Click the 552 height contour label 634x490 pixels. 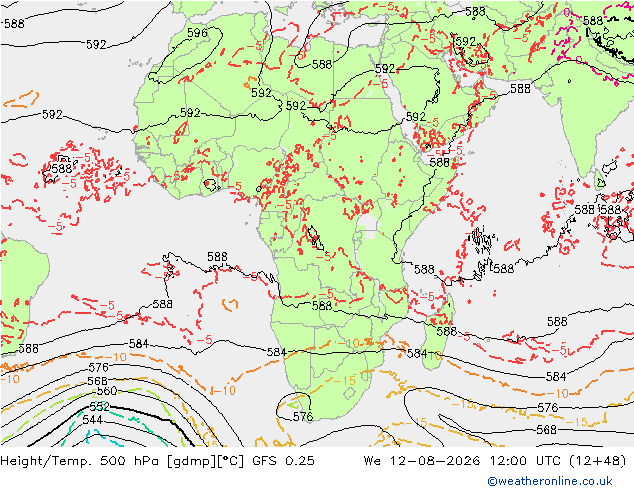point(99,406)
